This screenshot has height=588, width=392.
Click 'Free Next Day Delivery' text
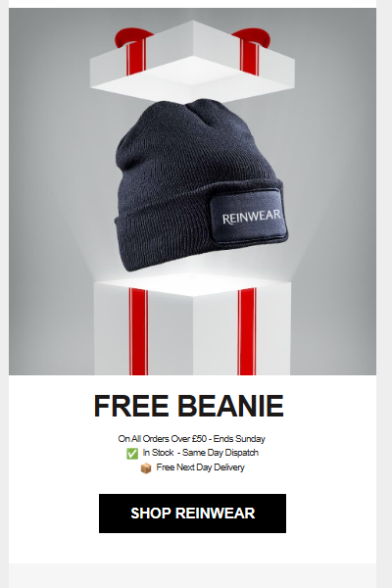click(x=200, y=467)
